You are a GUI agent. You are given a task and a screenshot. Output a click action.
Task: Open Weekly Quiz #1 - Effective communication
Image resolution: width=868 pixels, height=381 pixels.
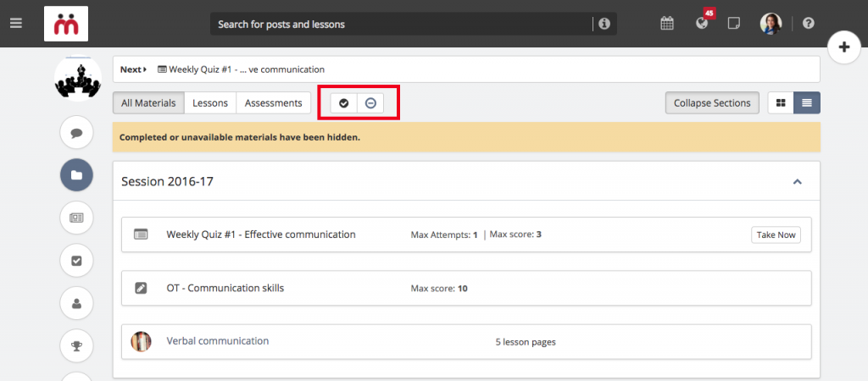261,235
